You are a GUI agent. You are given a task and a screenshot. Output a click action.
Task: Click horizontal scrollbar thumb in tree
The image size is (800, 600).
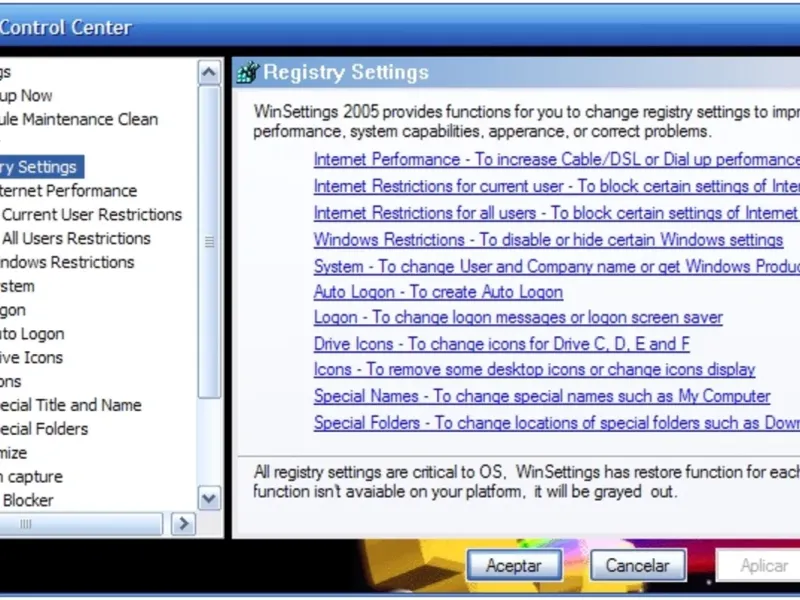click(x=81, y=524)
